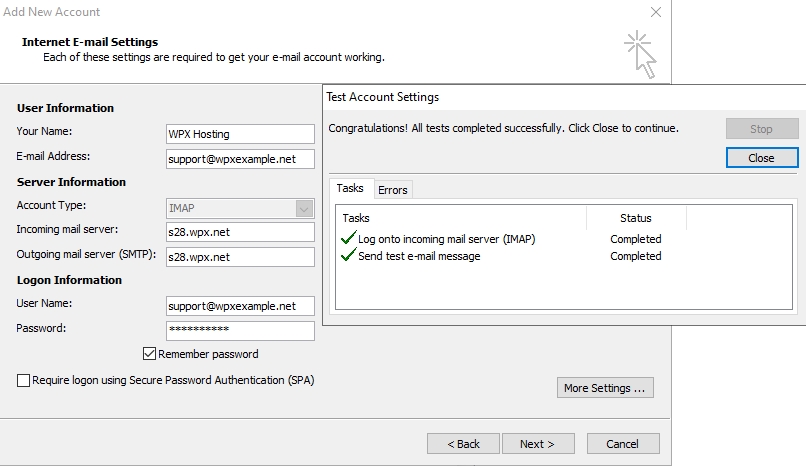Click the cursor wizard icon in header
The image size is (806, 466).
[x=640, y=54]
